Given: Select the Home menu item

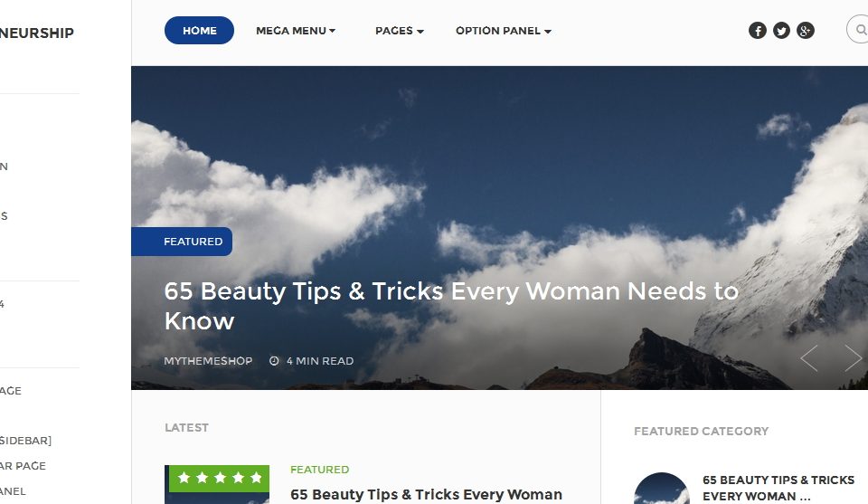Looking at the screenshot, I should [x=199, y=31].
